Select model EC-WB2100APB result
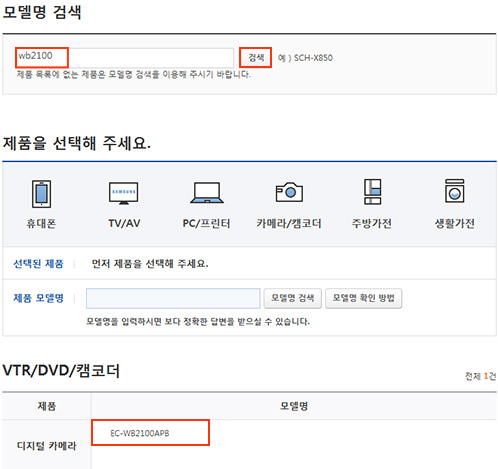Screen dimensions: 498x469 coord(140,433)
